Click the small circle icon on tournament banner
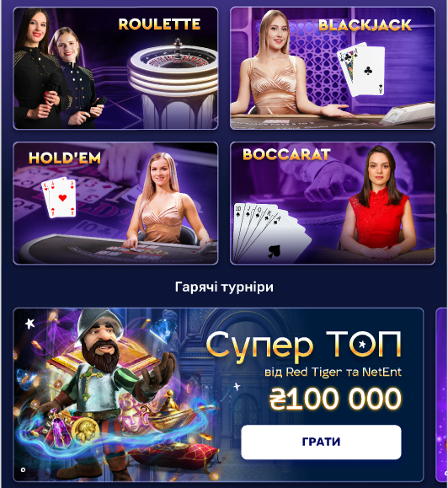The width and height of the screenshot is (448, 488). pyautogui.click(x=23, y=469)
